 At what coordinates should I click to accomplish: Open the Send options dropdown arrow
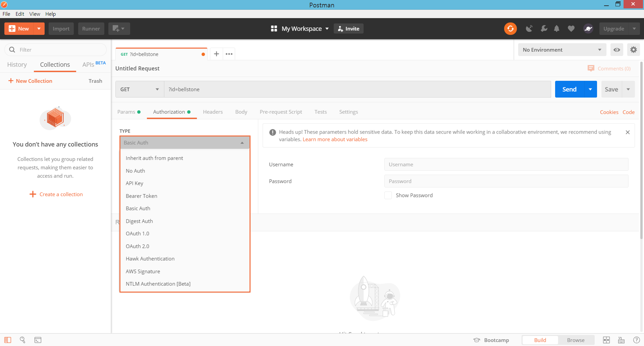[590, 89]
